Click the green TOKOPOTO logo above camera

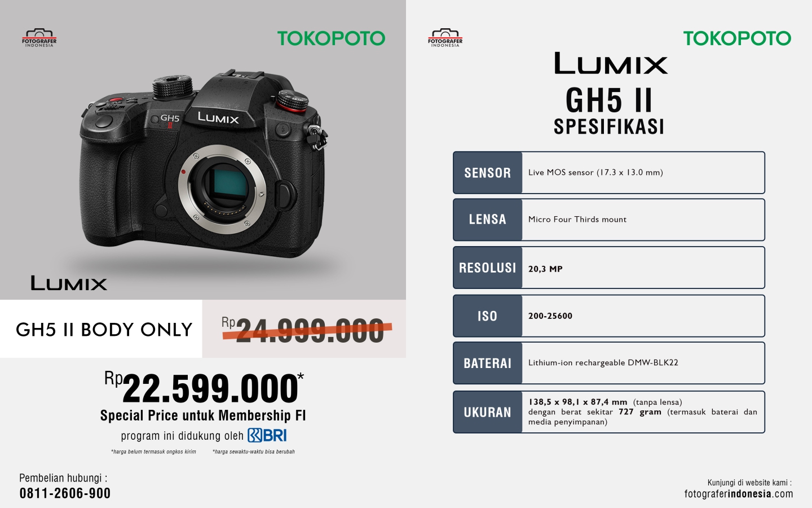331,38
